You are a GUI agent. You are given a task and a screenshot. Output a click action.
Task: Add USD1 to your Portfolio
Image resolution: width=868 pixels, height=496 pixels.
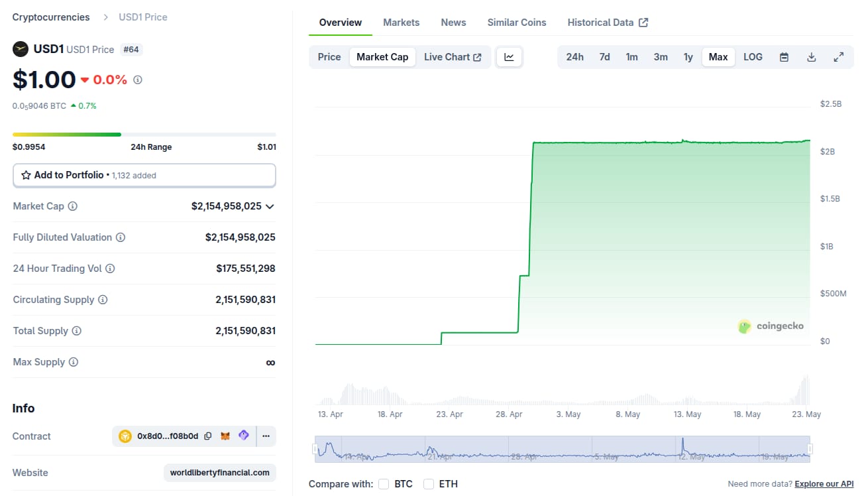pyautogui.click(x=144, y=175)
